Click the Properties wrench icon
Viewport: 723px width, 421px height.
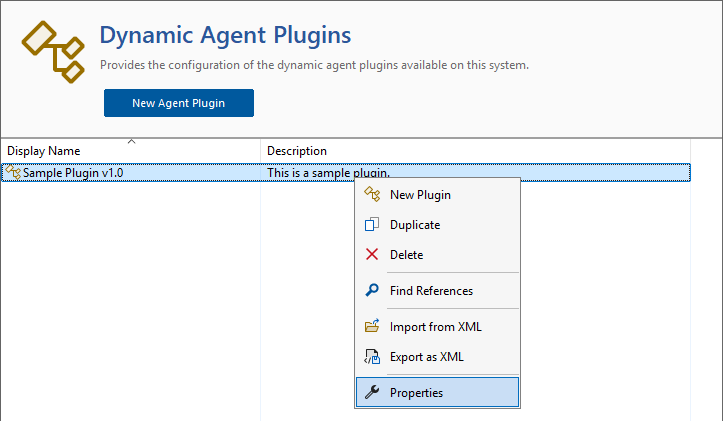pos(372,393)
